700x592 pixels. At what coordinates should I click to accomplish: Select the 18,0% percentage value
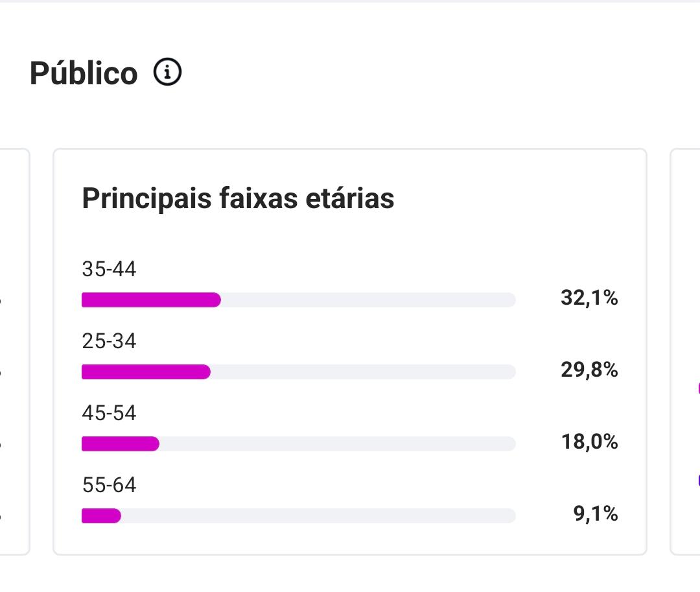tap(589, 442)
